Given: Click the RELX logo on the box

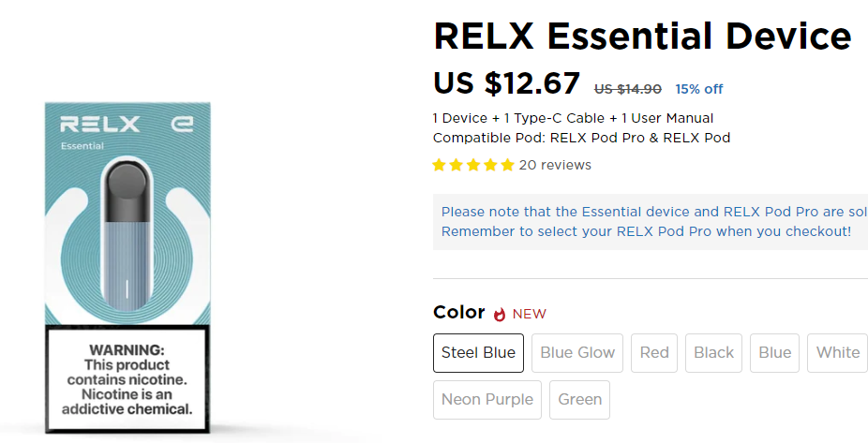Looking at the screenshot, I should pos(100,125).
